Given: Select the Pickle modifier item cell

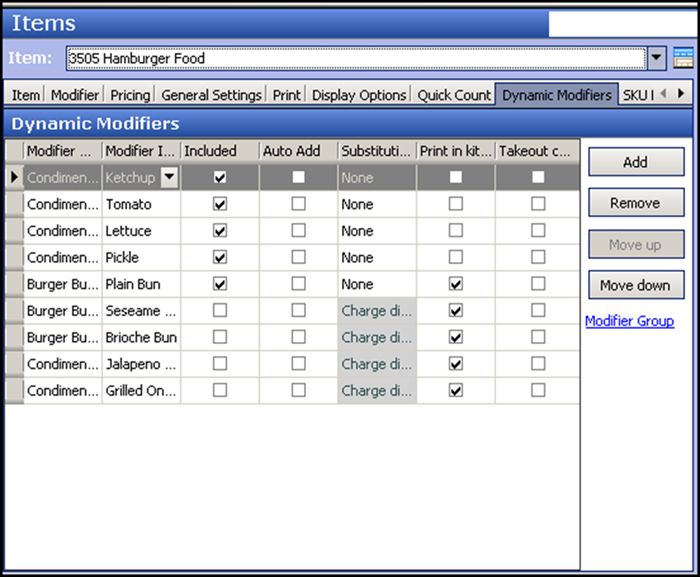Looking at the screenshot, I should [141, 257].
